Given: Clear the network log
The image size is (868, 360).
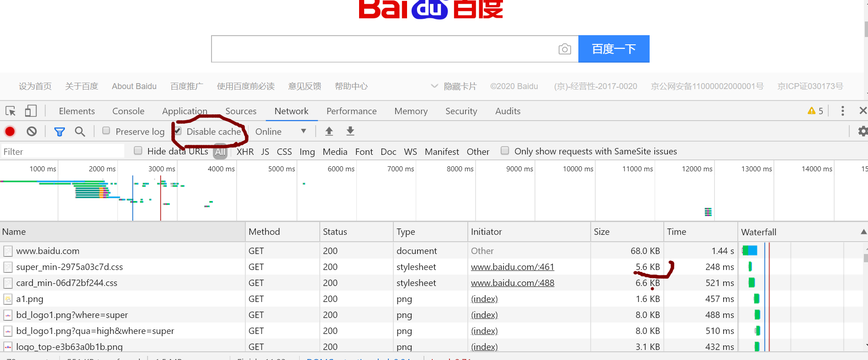Looking at the screenshot, I should 32,132.
